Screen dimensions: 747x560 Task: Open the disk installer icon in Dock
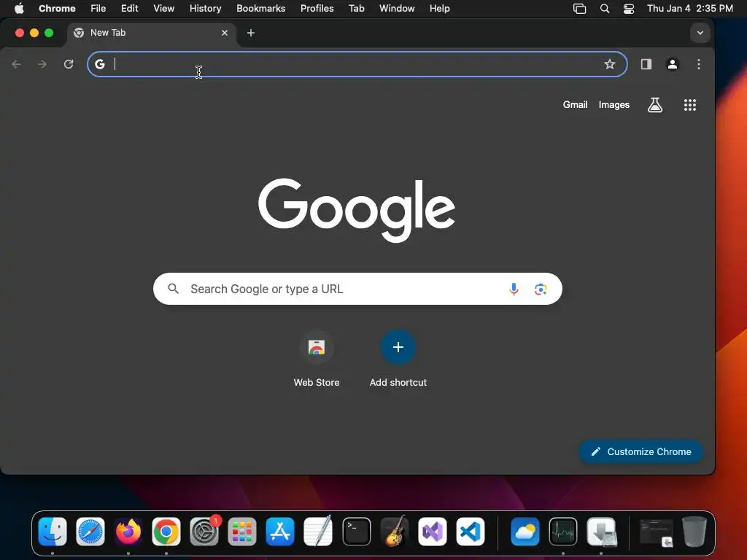point(601,532)
